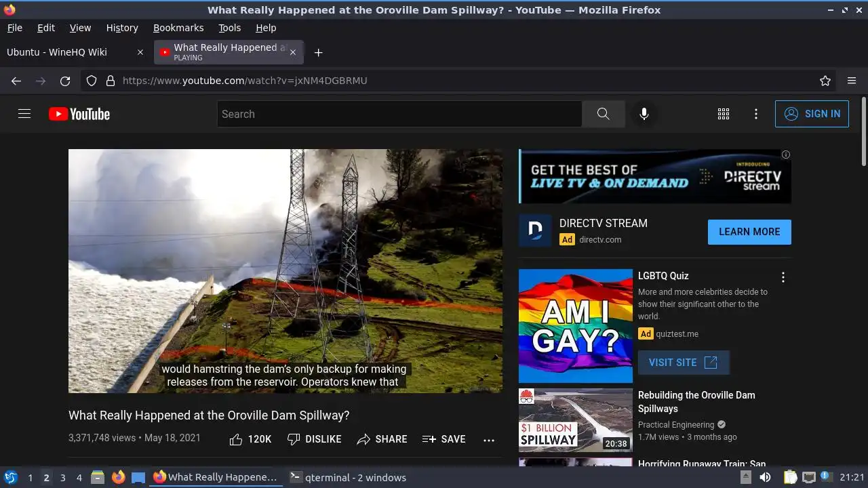Open the Help menu
This screenshot has width=868, height=488.
(266, 28)
